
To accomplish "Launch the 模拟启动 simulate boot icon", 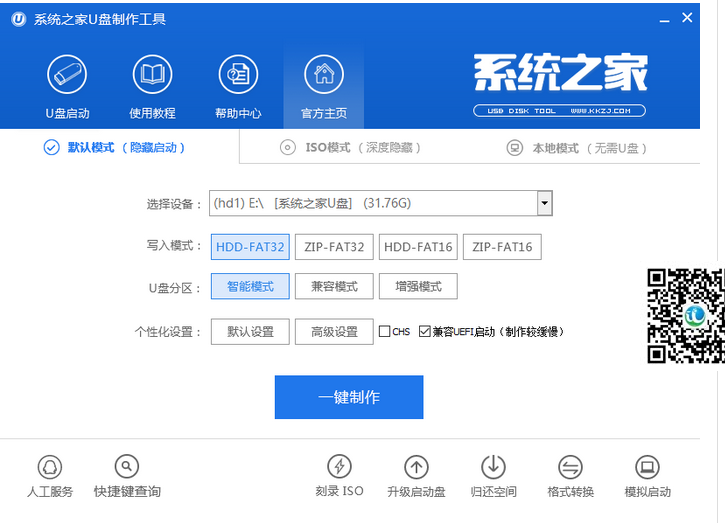I will [647, 467].
